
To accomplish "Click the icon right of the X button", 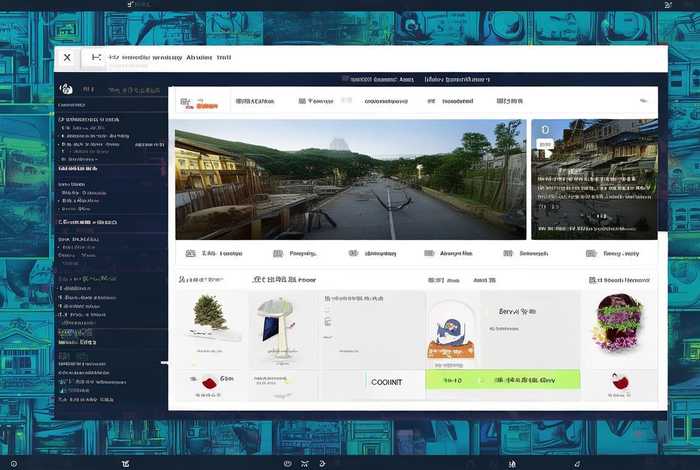I will point(96,58).
